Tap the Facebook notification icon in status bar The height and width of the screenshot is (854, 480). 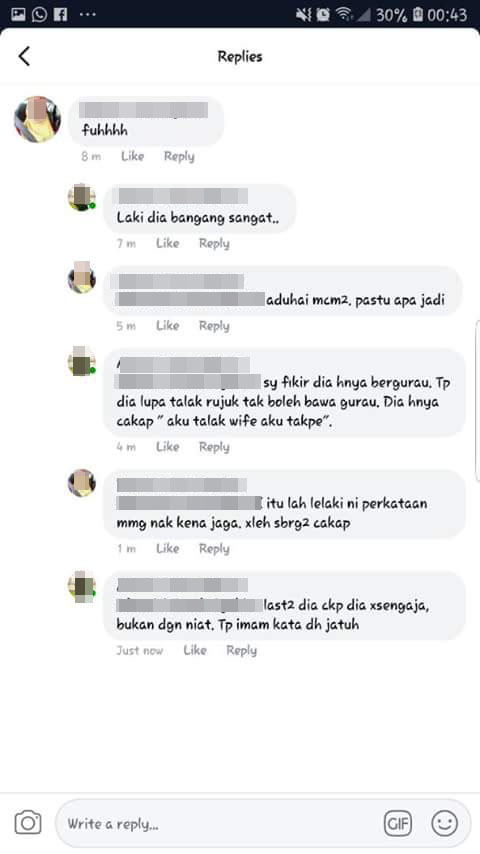(60, 14)
